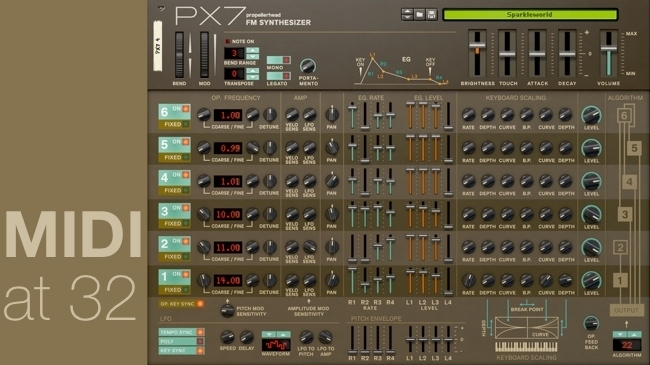Decrease Bend Range with the down arrow
Image resolution: width=650 pixels, height=365 pixels.
click(252, 56)
